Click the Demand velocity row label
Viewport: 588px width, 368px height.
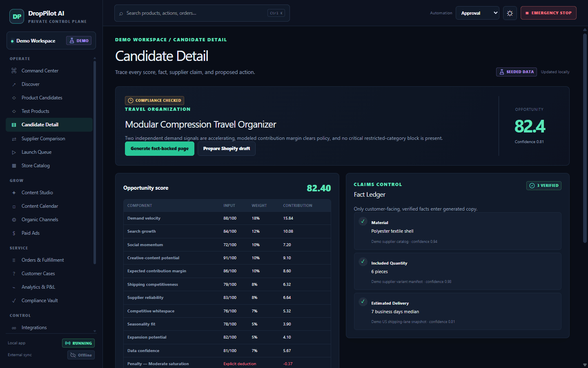click(x=144, y=218)
